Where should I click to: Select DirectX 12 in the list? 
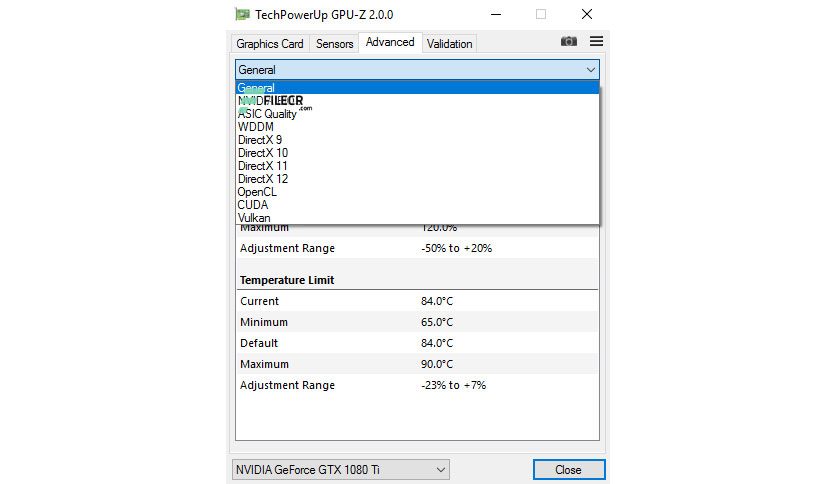click(417, 179)
